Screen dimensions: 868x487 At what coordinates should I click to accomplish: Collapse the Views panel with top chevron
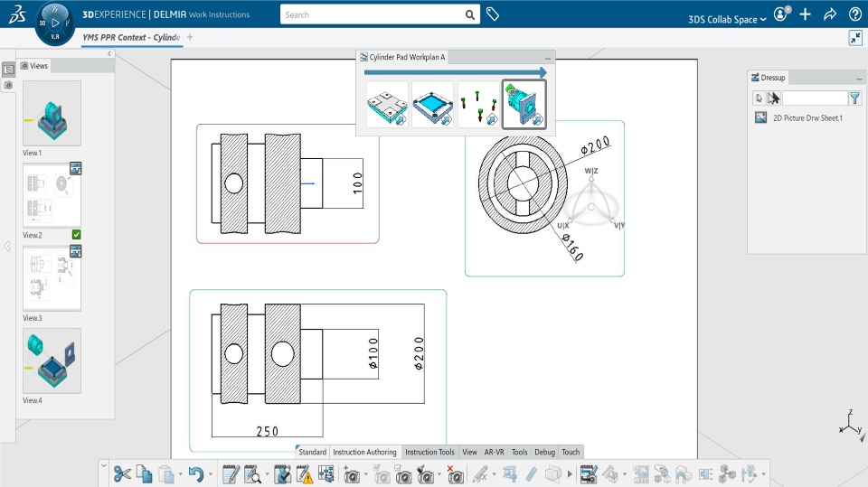tap(109, 53)
